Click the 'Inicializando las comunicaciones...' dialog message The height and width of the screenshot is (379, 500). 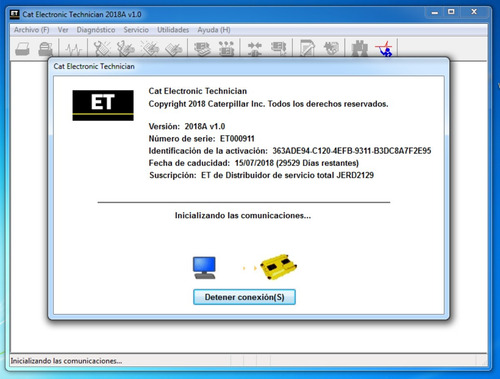coord(243,216)
